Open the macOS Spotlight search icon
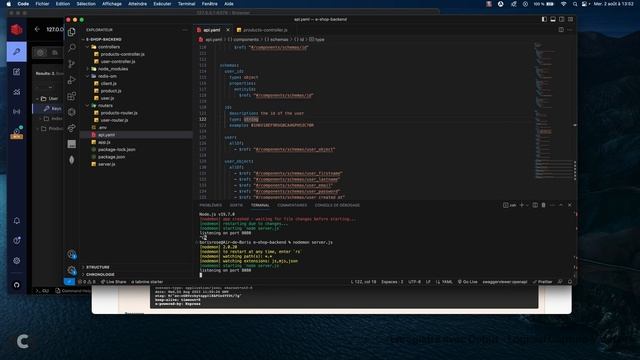Screen dimensions: 640x360 click(575, 4)
